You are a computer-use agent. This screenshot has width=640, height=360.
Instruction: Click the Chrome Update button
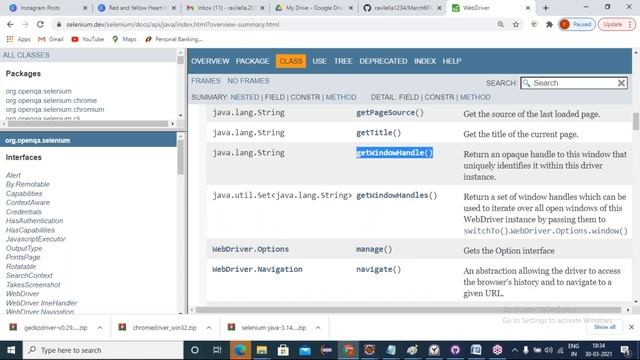617,24
